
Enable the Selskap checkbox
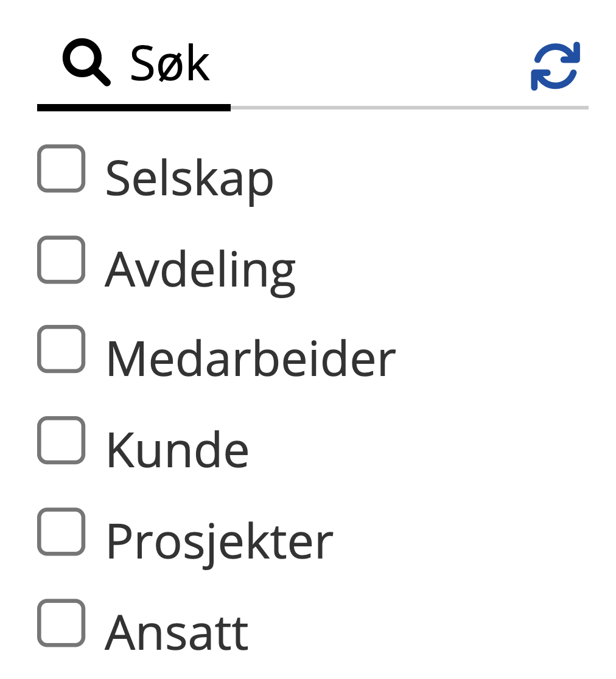[x=61, y=169]
